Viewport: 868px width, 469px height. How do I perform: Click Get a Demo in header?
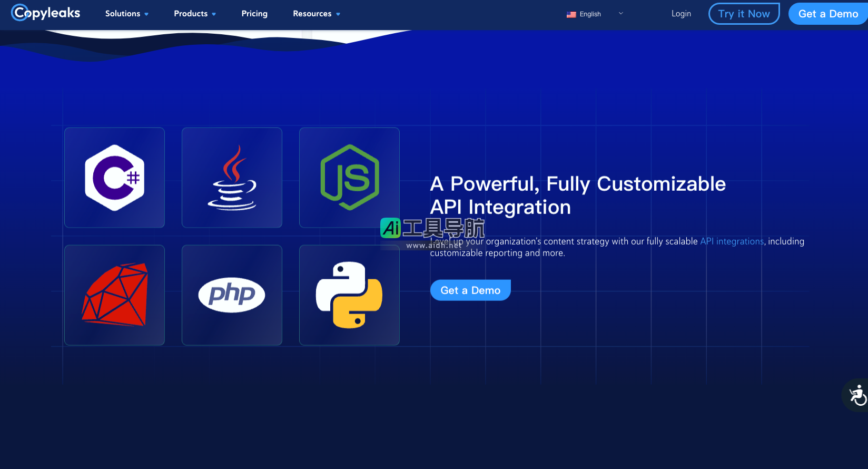(x=828, y=14)
